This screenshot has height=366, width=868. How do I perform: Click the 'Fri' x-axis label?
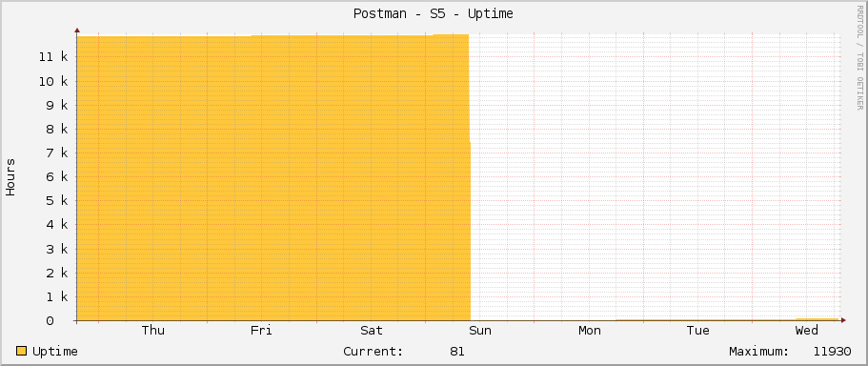click(261, 331)
